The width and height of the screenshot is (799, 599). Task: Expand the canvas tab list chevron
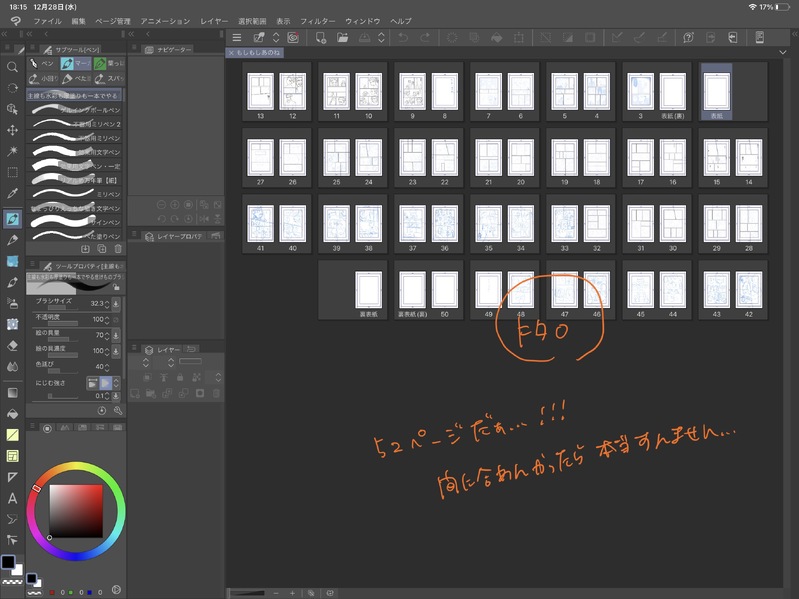coord(783,52)
